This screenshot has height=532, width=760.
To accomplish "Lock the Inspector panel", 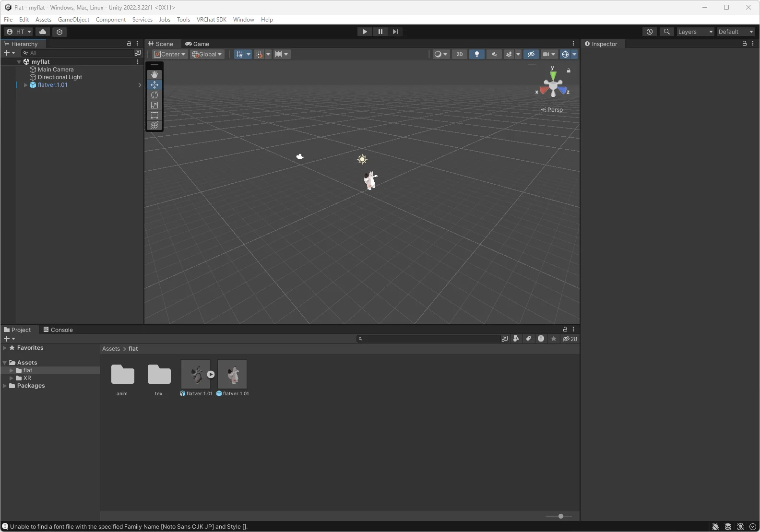I will [x=744, y=43].
